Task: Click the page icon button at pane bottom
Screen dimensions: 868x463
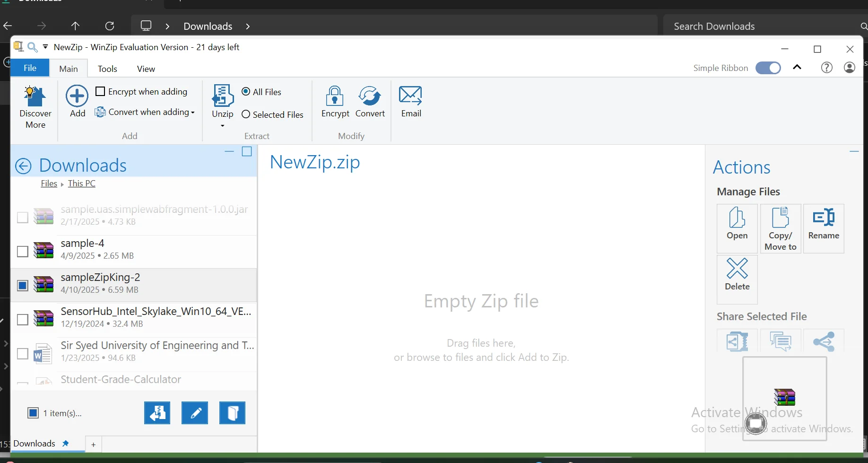Action: 233,413
